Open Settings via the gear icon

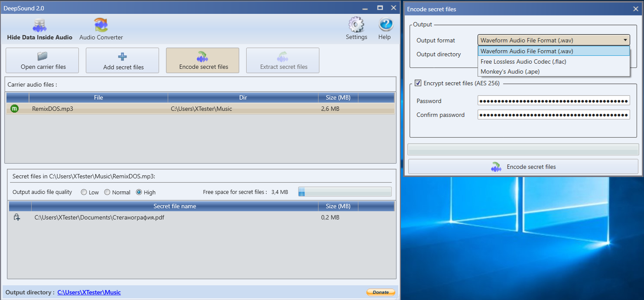pyautogui.click(x=356, y=25)
